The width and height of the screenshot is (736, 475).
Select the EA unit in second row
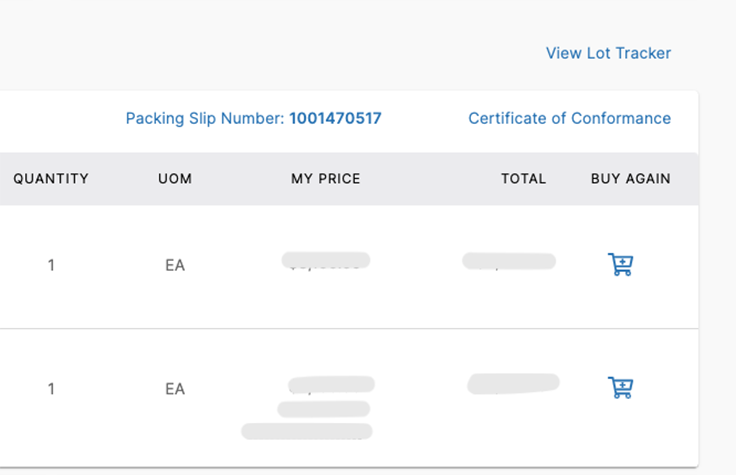(x=175, y=389)
